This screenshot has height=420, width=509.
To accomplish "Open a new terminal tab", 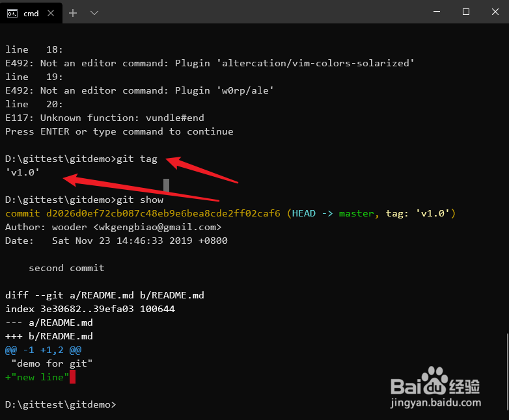I will pyautogui.click(x=73, y=13).
